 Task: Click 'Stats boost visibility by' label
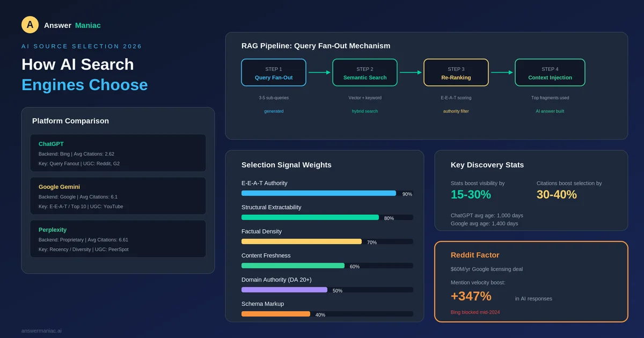pyautogui.click(x=478, y=183)
